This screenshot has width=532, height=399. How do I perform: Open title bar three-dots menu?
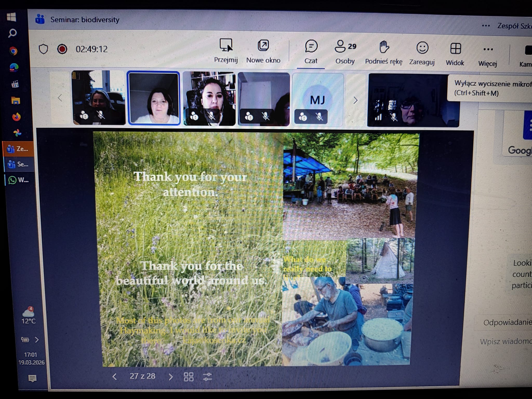pyautogui.click(x=486, y=26)
